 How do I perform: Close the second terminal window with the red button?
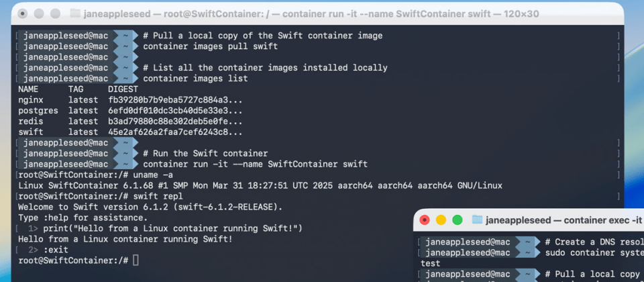click(x=424, y=220)
